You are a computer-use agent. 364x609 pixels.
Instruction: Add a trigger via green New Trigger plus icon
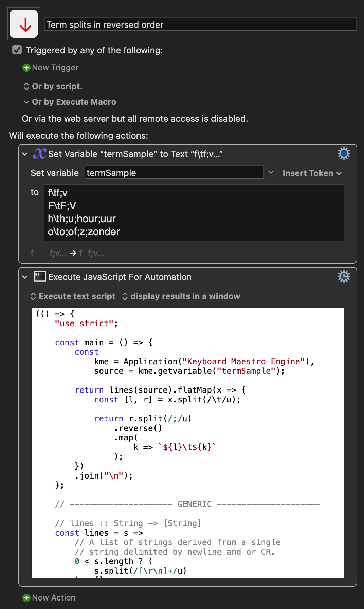(x=26, y=68)
